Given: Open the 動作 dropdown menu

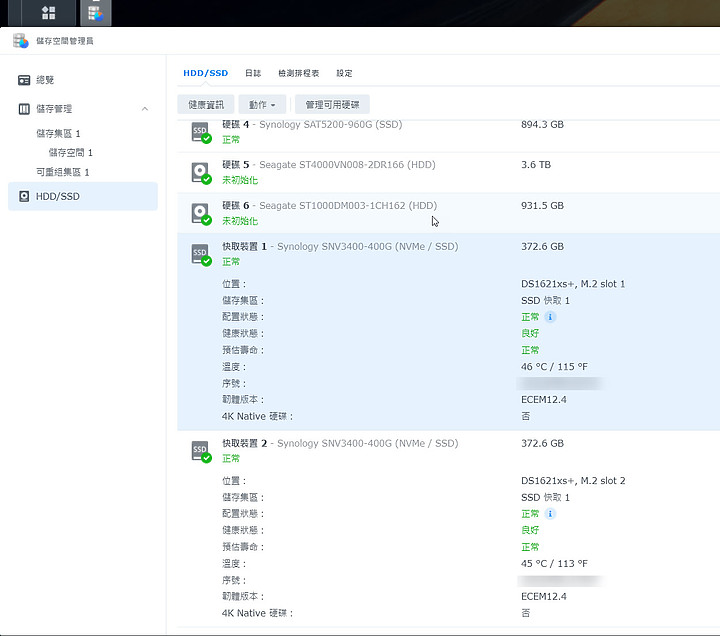Looking at the screenshot, I should pyautogui.click(x=262, y=105).
